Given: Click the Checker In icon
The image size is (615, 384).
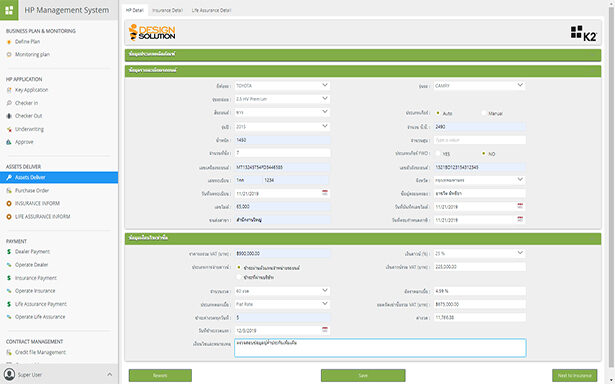Looking at the screenshot, I should point(9,103).
